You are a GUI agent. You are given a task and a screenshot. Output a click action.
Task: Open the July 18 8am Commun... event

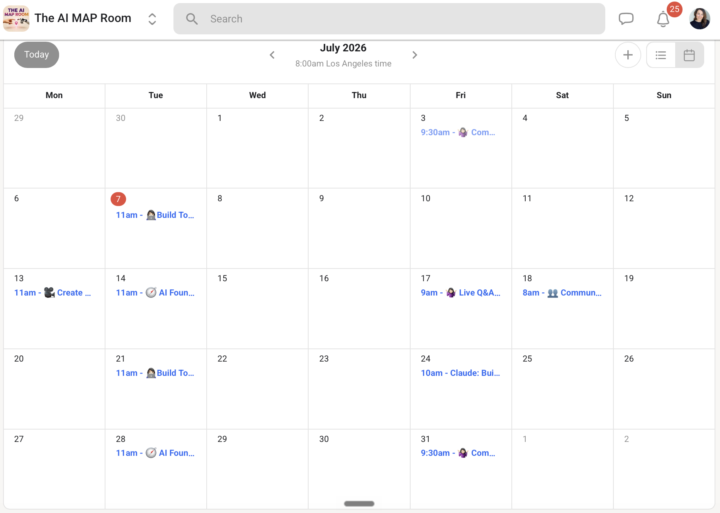pyautogui.click(x=562, y=293)
